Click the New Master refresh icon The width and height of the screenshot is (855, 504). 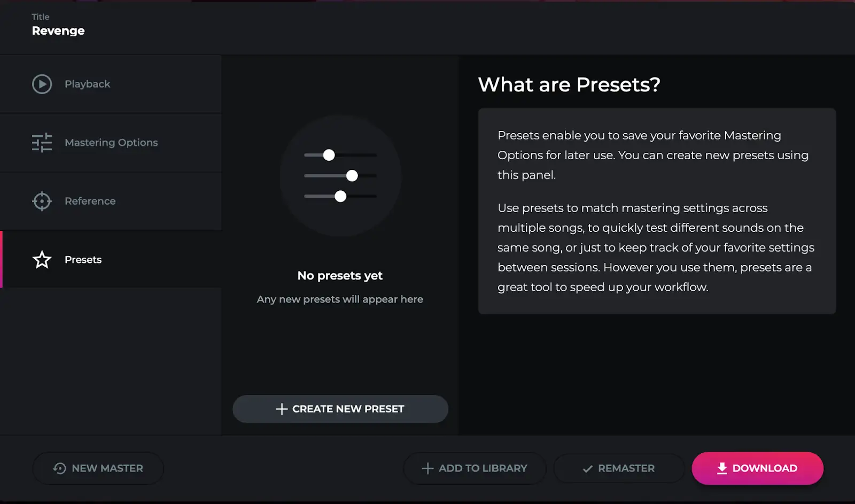pyautogui.click(x=59, y=468)
